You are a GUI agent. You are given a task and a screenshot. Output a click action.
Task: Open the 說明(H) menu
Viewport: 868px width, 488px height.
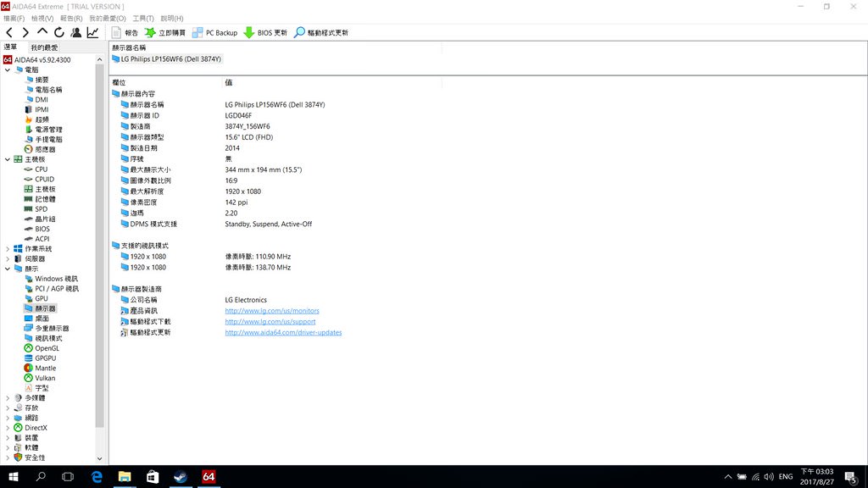[171, 19]
